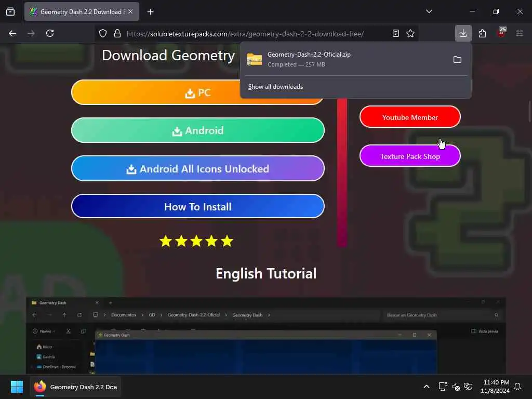Open the How To Install button
The width and height of the screenshot is (532, 399).
point(198,207)
